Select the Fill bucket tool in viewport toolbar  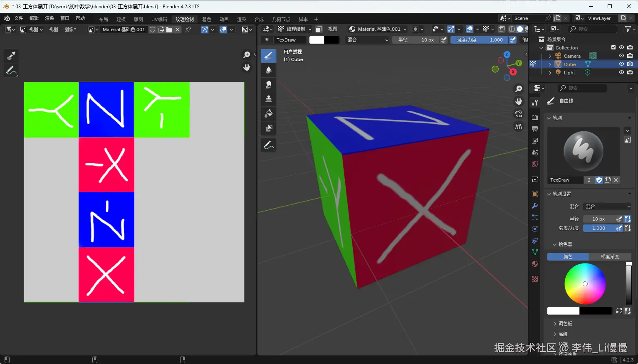(269, 113)
